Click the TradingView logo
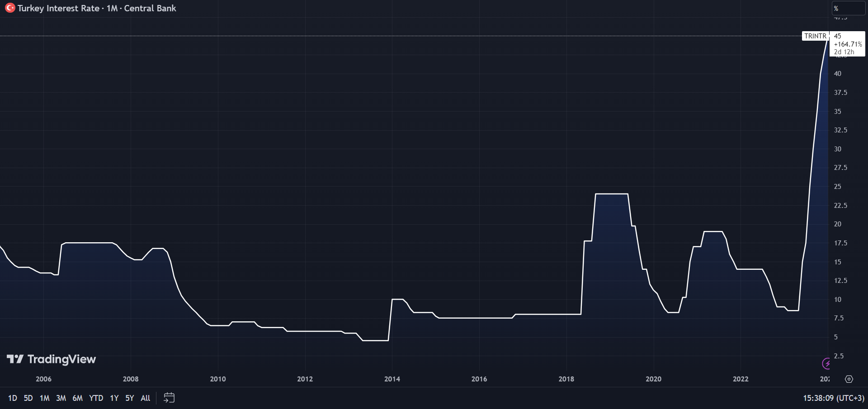Image resolution: width=868 pixels, height=409 pixels. (x=51, y=359)
